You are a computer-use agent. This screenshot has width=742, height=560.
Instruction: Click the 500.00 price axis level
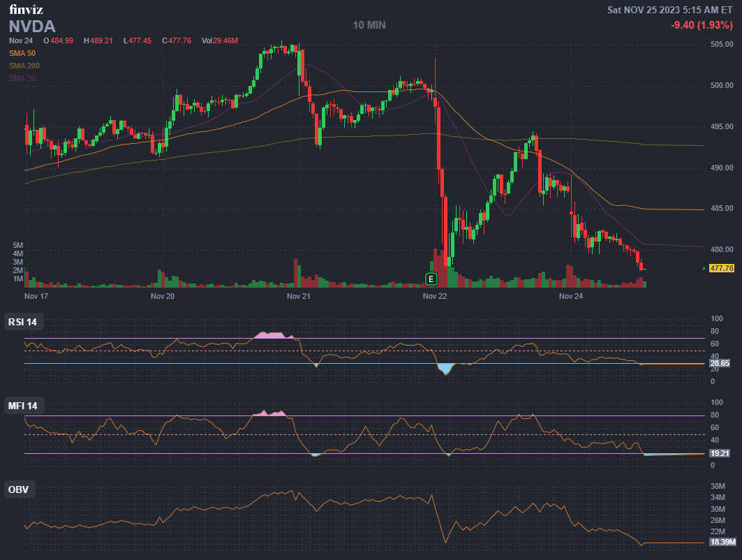pyautogui.click(x=721, y=86)
